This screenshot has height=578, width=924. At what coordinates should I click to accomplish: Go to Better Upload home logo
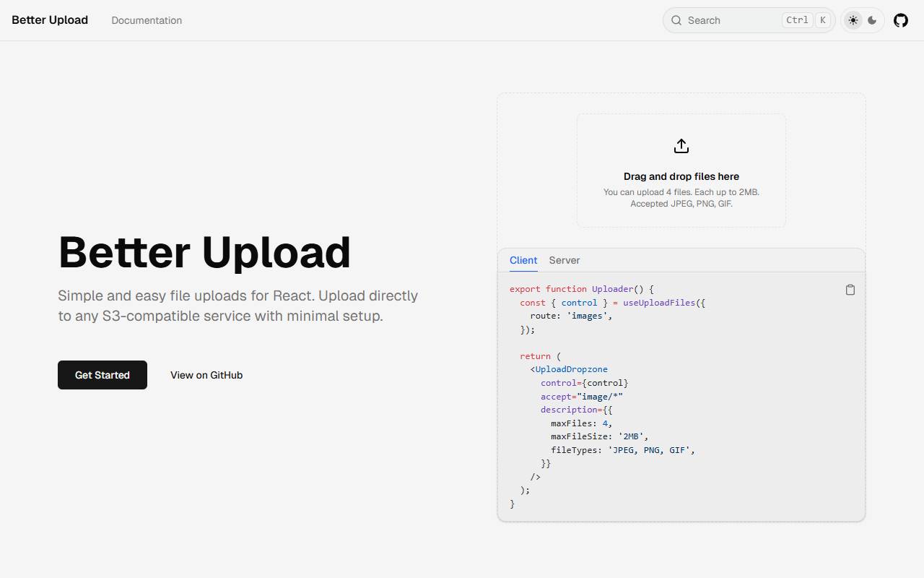click(50, 20)
